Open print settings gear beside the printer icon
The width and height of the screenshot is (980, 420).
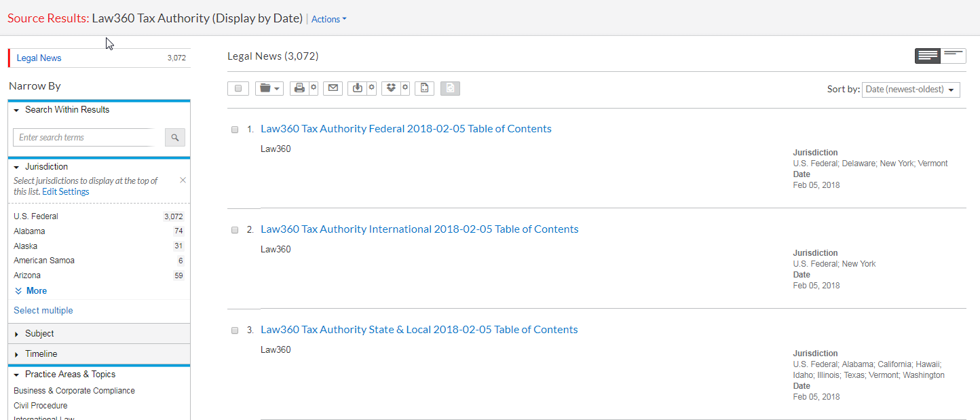(x=314, y=88)
